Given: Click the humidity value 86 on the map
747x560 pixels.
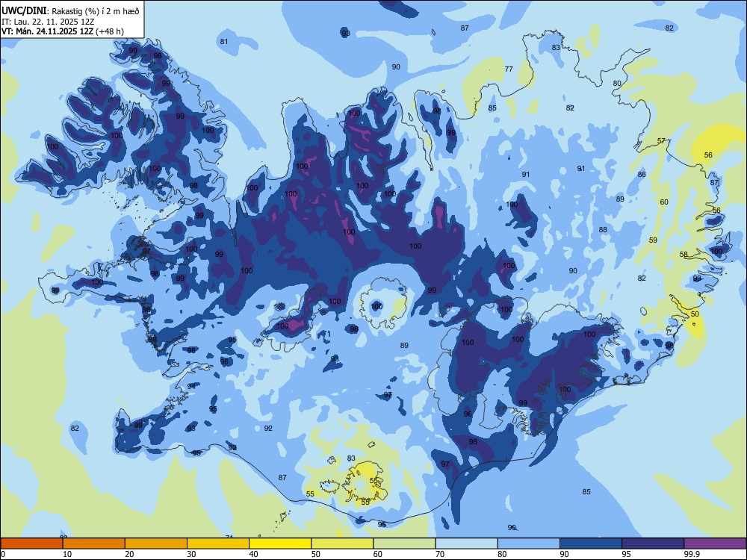Looking at the screenshot, I should click(x=642, y=174).
